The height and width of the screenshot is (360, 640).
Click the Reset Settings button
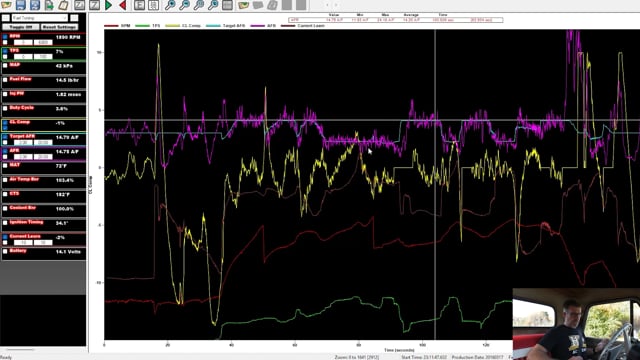point(59,27)
